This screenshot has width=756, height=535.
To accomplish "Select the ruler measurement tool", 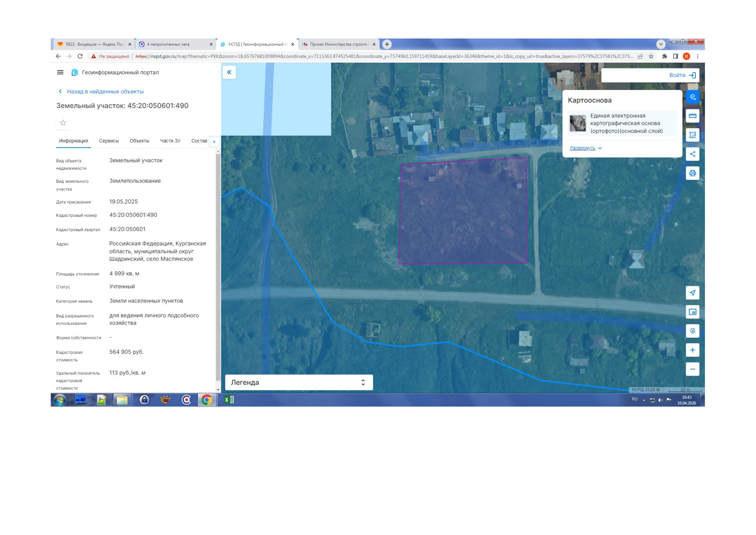I will click(x=692, y=116).
